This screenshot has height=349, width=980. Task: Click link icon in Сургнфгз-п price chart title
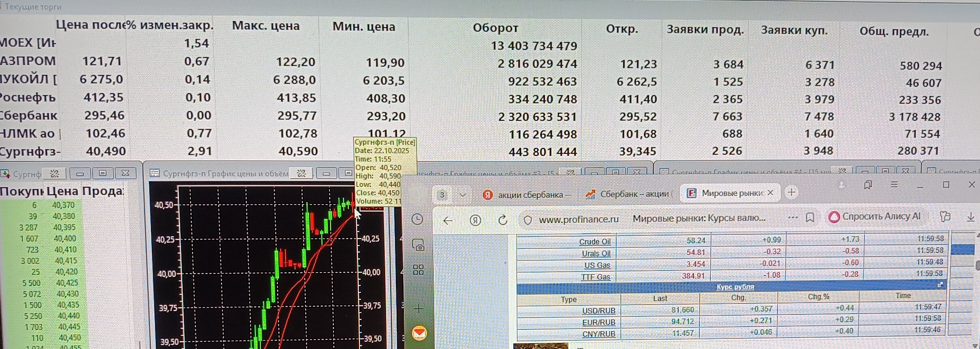(301, 174)
